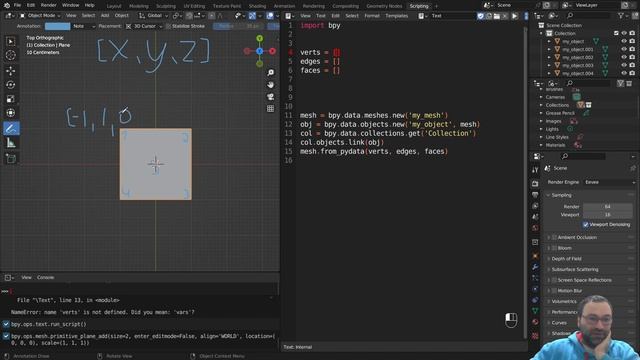Open the Console menu in the Python console
Screen dimensions: 640x360
coord(45,278)
